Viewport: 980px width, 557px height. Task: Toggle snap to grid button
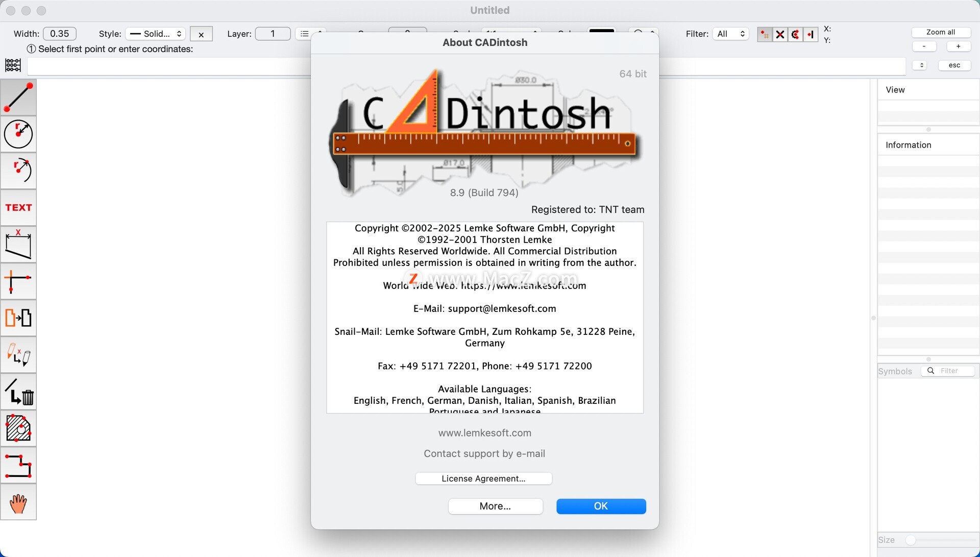tap(764, 34)
